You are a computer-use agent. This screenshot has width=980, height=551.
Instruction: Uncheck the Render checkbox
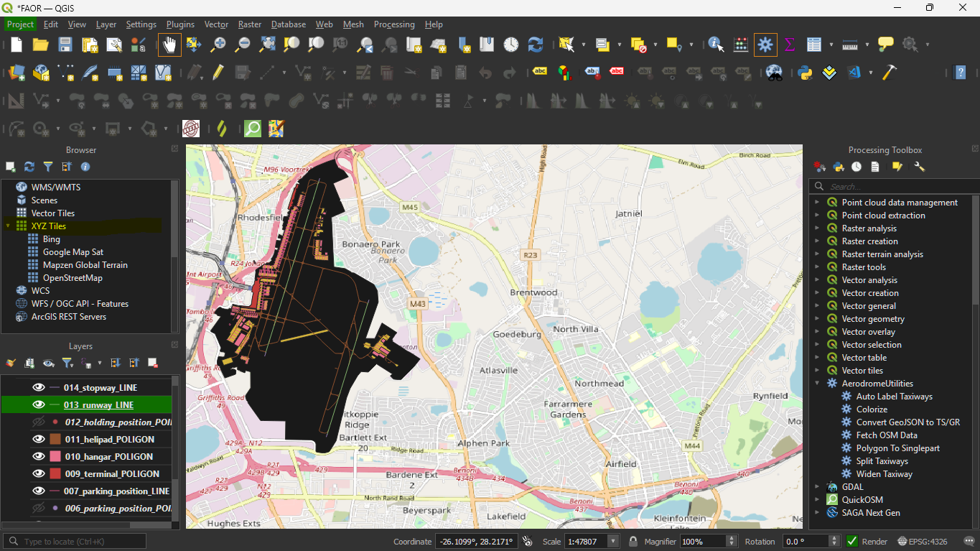click(x=852, y=541)
